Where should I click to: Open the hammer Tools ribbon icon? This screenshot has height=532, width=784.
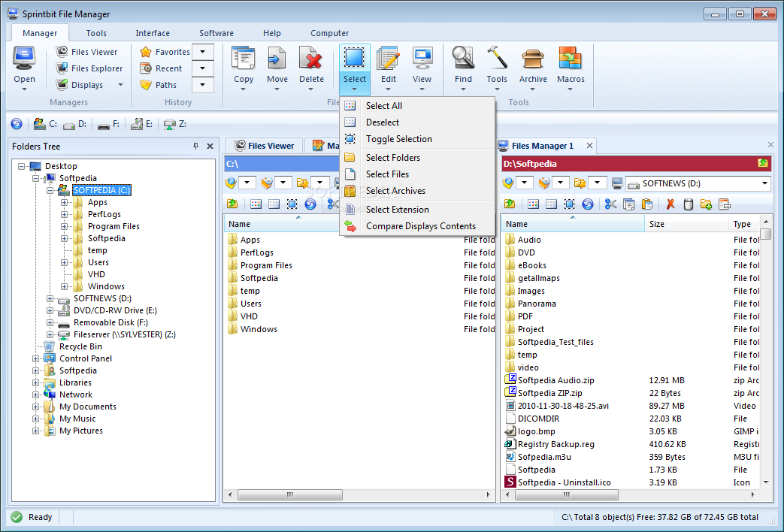point(497,69)
